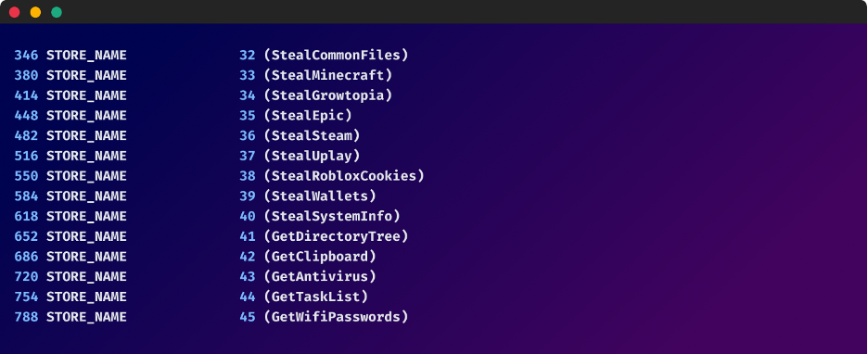Image resolution: width=868 pixels, height=354 pixels.
Task: Click on the StealUplay name
Action: pyautogui.click(x=312, y=156)
